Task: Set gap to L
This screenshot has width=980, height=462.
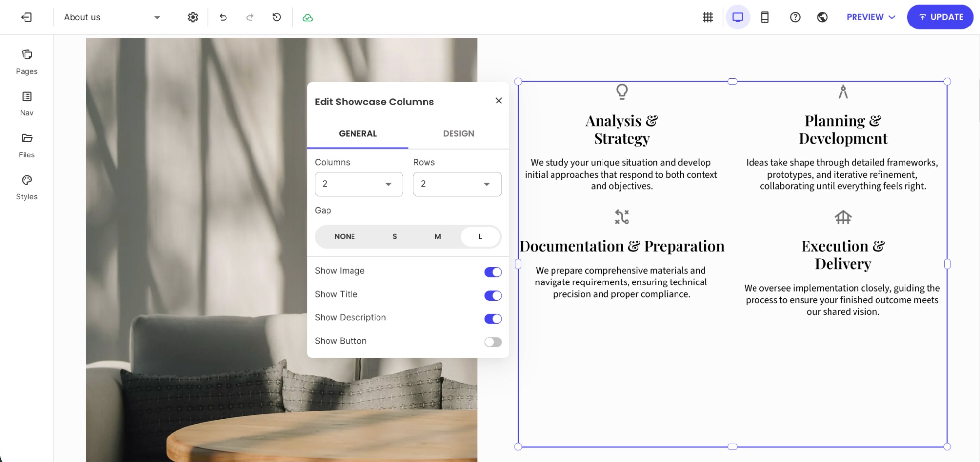Action: tap(480, 236)
